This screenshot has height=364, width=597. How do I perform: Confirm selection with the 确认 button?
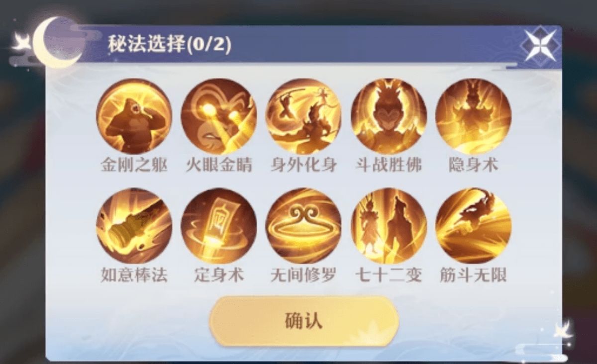tap(303, 321)
